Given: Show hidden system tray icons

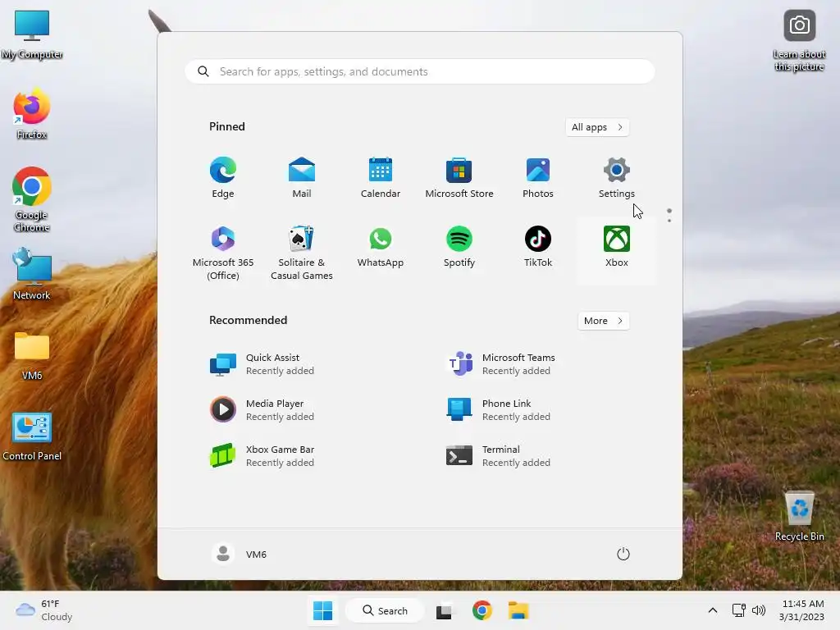Looking at the screenshot, I should tap(713, 610).
